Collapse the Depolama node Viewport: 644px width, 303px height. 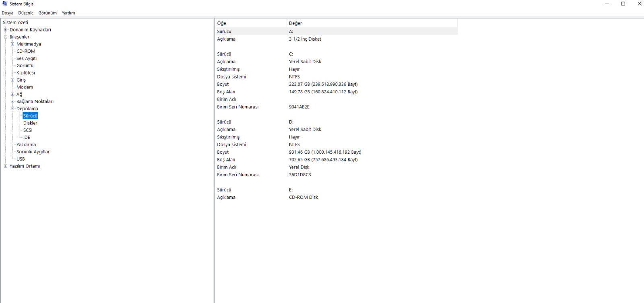tap(12, 109)
